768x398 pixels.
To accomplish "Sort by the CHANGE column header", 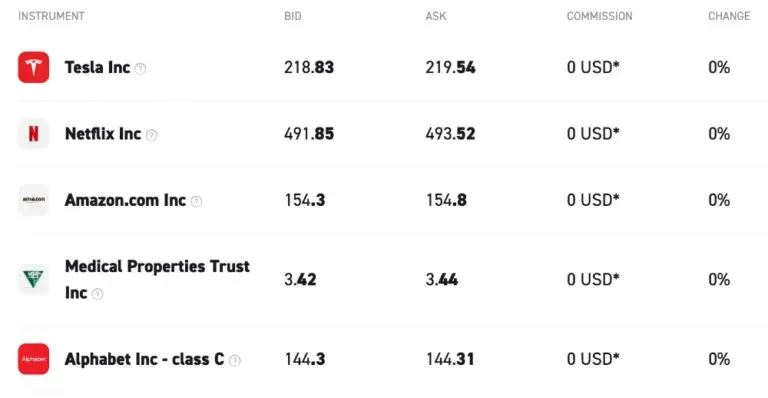I will click(x=729, y=16).
